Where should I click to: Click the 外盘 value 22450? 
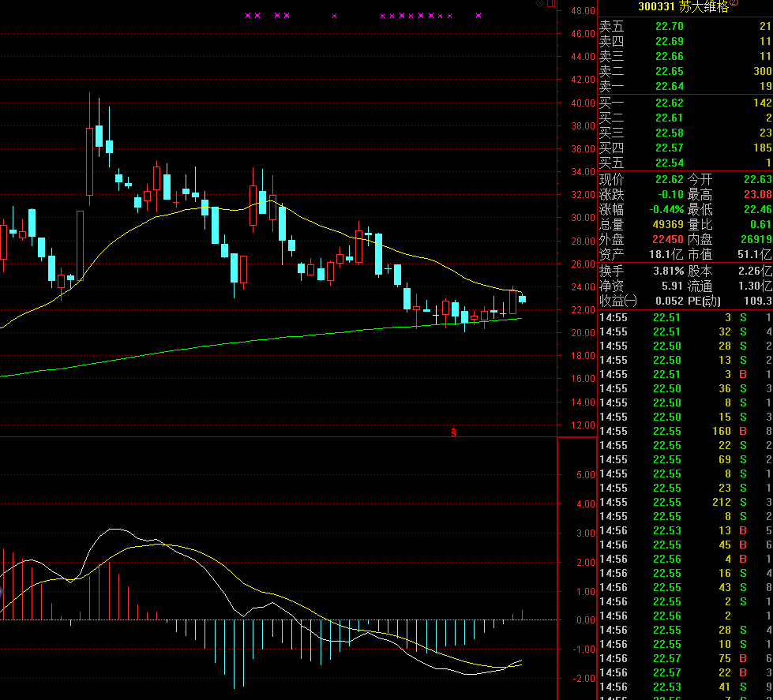pos(668,239)
